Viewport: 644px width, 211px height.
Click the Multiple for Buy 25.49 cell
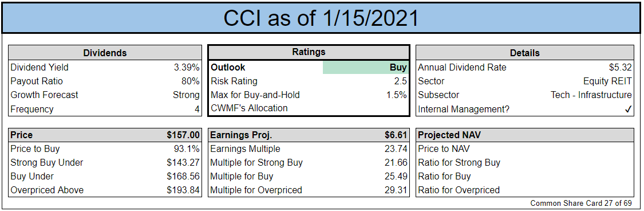tap(398, 177)
